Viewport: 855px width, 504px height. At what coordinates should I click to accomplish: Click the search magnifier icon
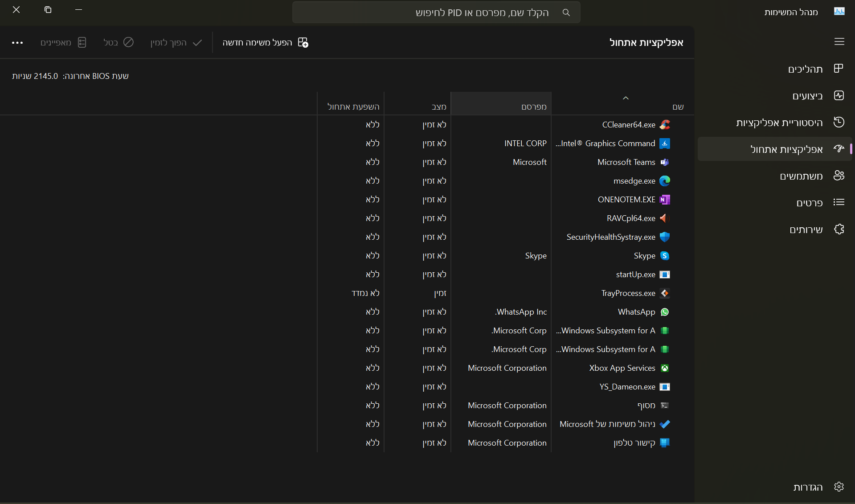(566, 12)
